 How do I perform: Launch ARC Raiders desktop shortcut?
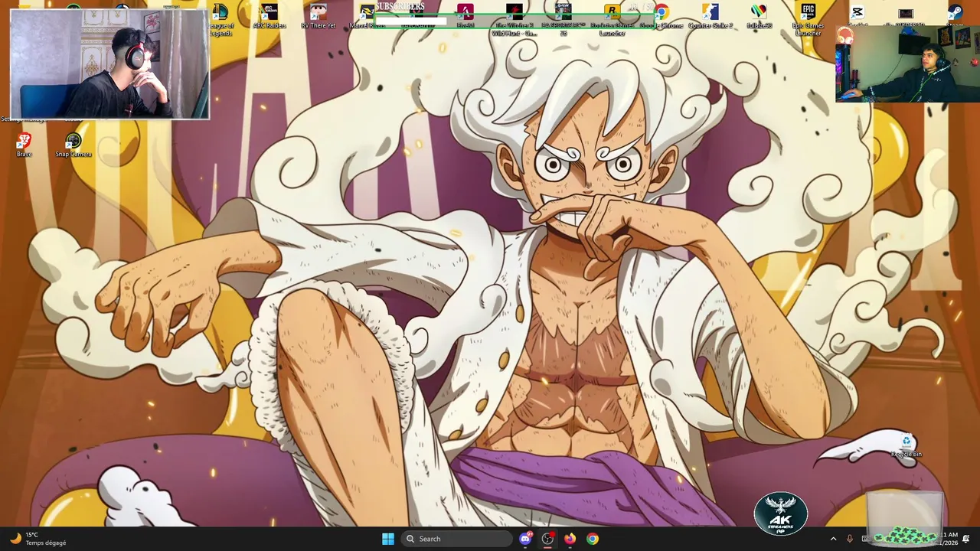coord(269,17)
